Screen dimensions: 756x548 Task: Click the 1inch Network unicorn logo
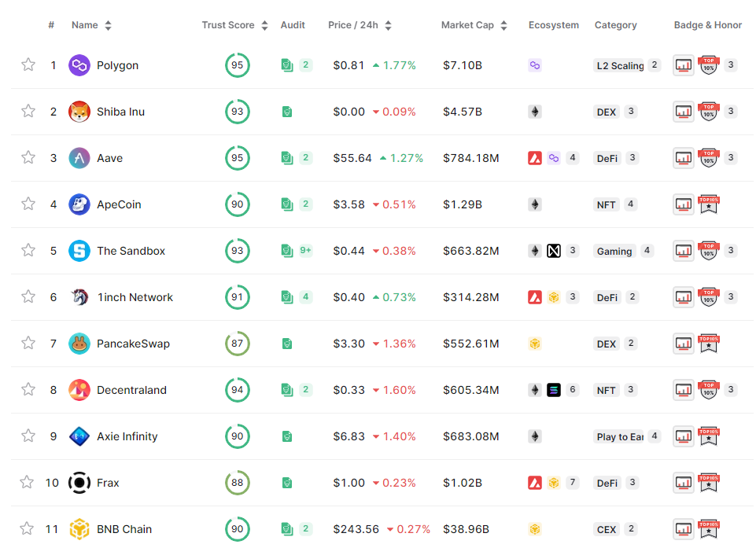pyautogui.click(x=79, y=297)
